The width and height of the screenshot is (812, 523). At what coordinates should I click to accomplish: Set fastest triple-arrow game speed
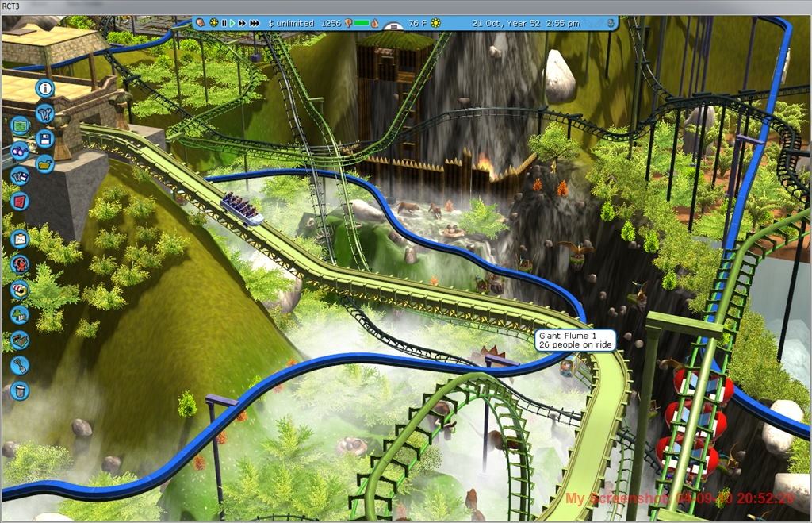[255, 24]
